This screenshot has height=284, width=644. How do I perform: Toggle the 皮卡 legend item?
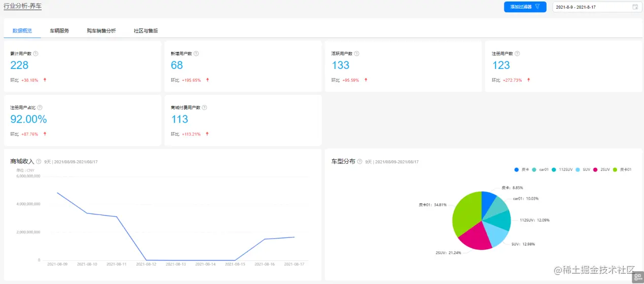(522, 169)
